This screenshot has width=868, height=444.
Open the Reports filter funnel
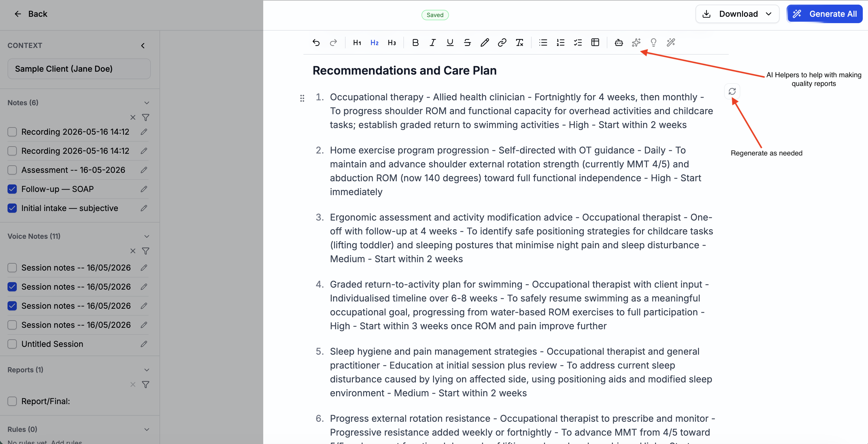146,384
